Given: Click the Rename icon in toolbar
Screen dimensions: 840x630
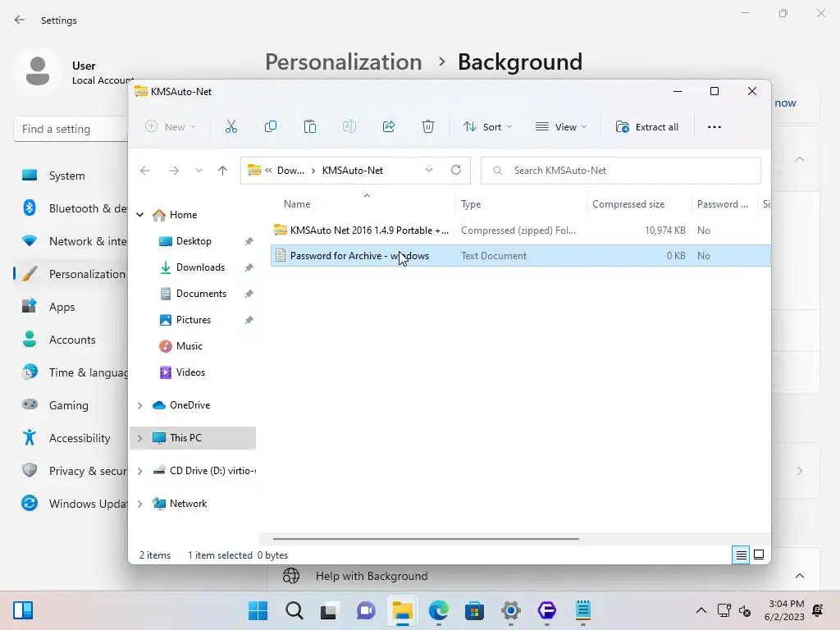Looking at the screenshot, I should (349, 127).
